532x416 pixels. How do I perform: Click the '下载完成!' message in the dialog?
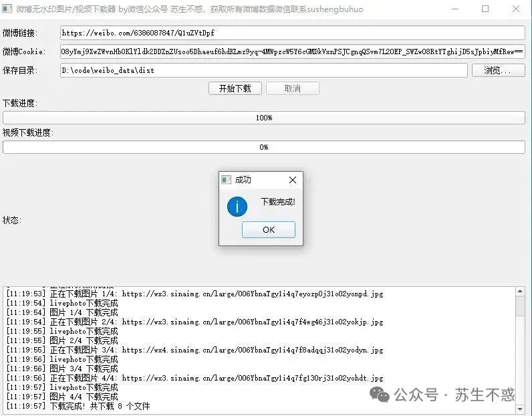278,202
